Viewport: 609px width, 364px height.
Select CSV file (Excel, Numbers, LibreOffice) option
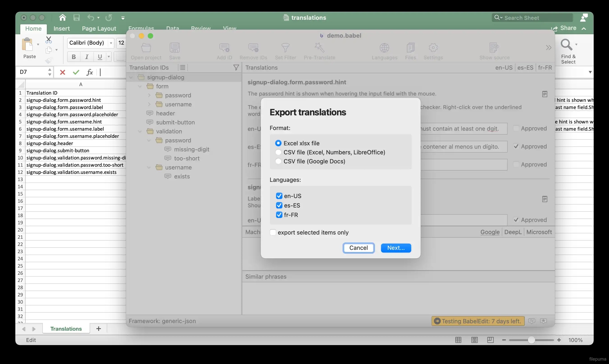278,152
